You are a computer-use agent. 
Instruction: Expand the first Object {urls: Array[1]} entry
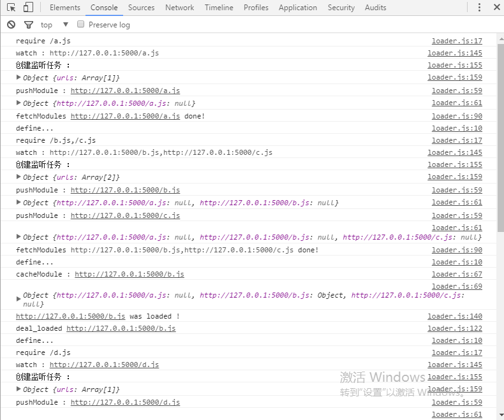(x=19, y=77)
